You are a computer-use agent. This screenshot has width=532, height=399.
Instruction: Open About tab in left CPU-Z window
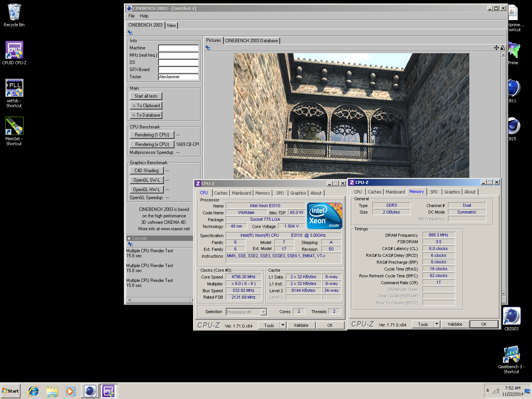316,193
